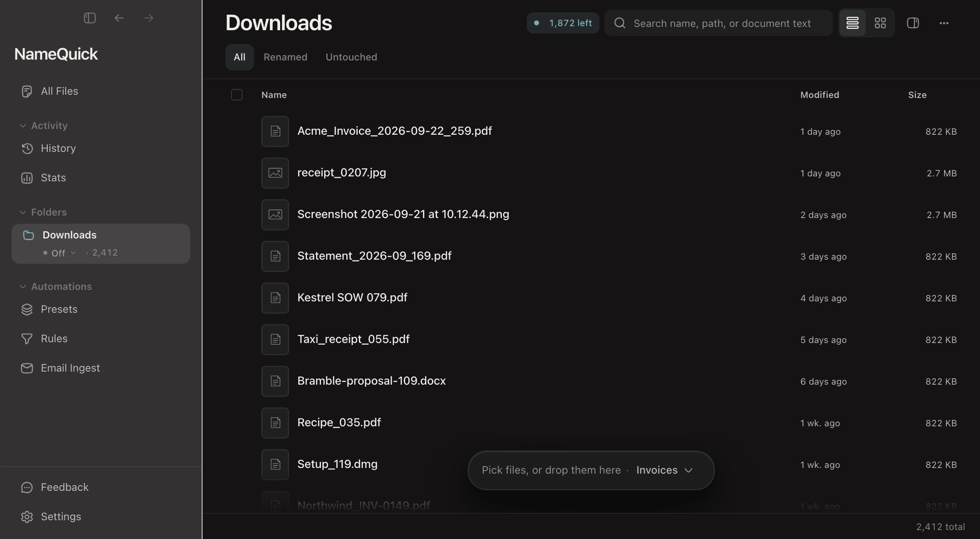The height and width of the screenshot is (539, 980).
Task: Open the Off watch-mode dropdown under Downloads
Action: (x=60, y=253)
